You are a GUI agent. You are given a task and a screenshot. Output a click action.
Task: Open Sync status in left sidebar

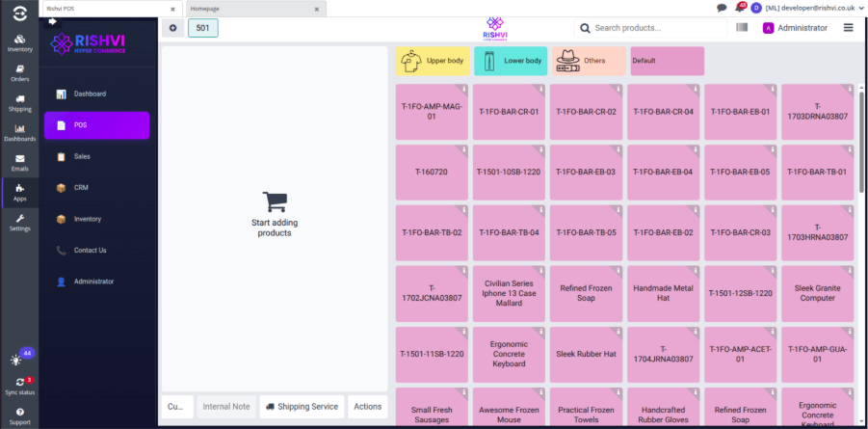pyautogui.click(x=19, y=386)
